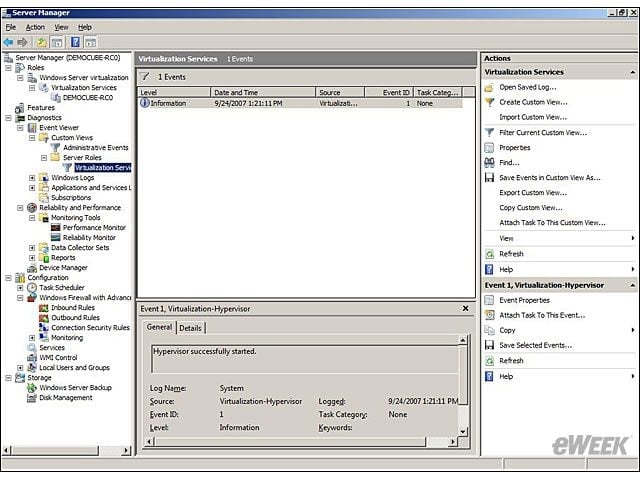
Task: Click the WMI Control icon
Action: 32,358
